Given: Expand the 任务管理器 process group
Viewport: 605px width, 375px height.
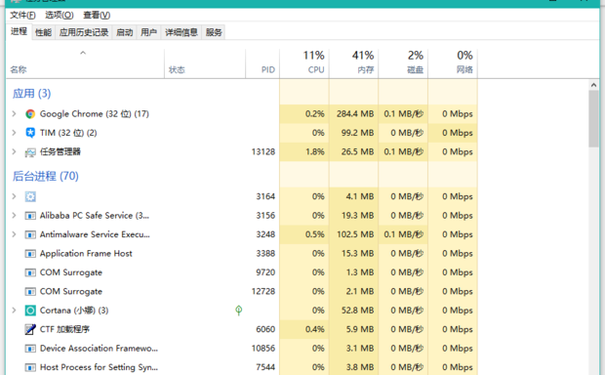Looking at the screenshot, I should (14, 152).
